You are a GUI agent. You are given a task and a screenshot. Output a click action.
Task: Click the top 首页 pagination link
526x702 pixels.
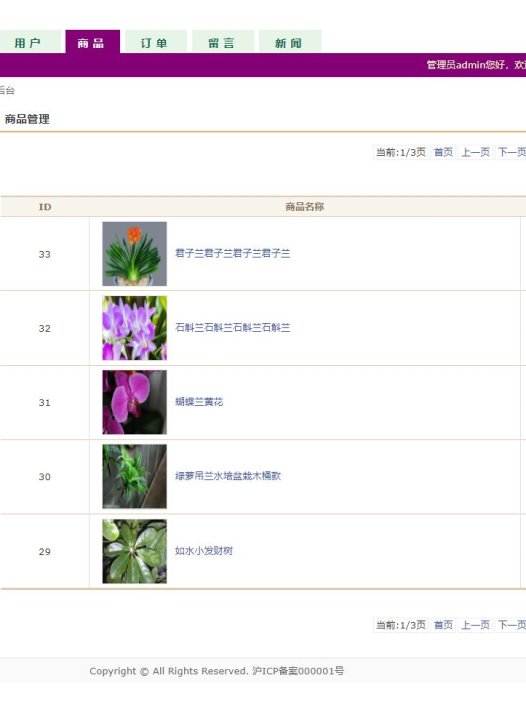pos(443,152)
